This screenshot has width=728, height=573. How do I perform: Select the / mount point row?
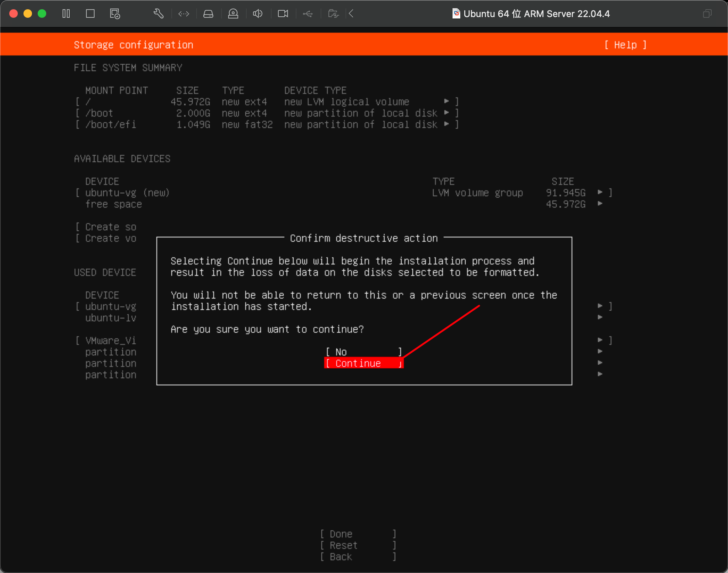click(267, 102)
